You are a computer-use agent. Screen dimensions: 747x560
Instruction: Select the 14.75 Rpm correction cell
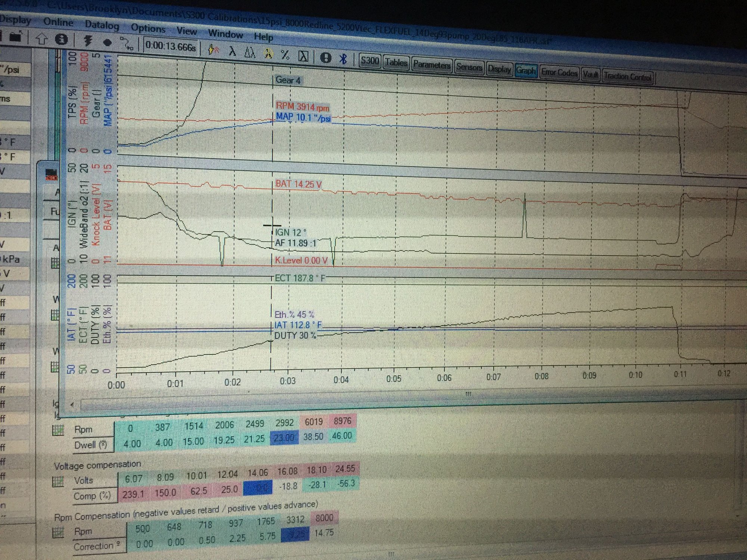click(324, 533)
